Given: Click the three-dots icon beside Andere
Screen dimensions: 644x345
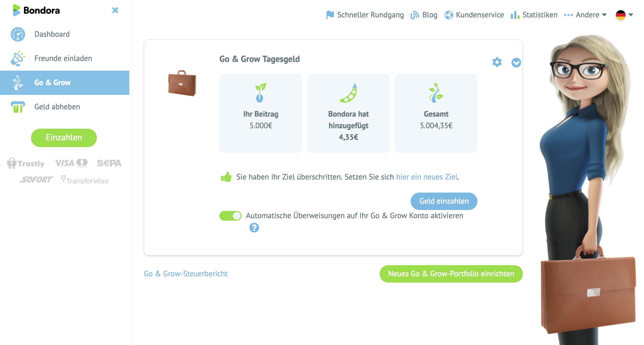Looking at the screenshot, I should pos(568,15).
